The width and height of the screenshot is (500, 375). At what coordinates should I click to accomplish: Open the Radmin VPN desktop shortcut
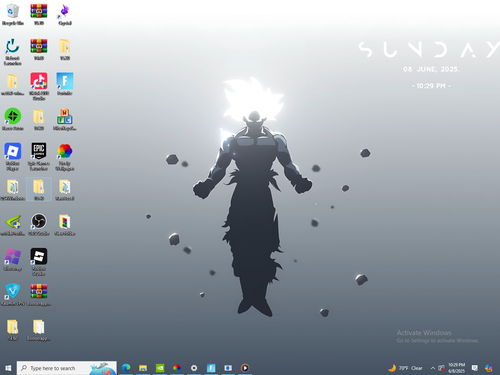(x=13, y=294)
